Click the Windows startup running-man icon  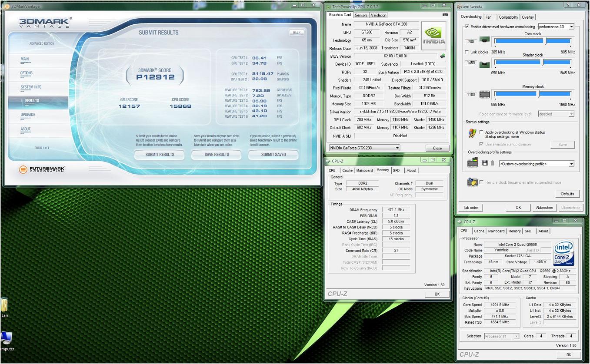472,133
